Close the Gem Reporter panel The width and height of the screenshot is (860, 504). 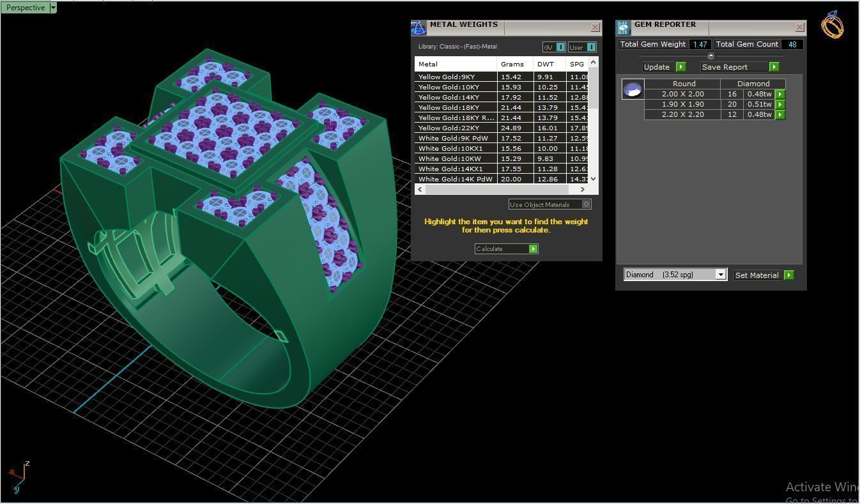pyautogui.click(x=799, y=27)
